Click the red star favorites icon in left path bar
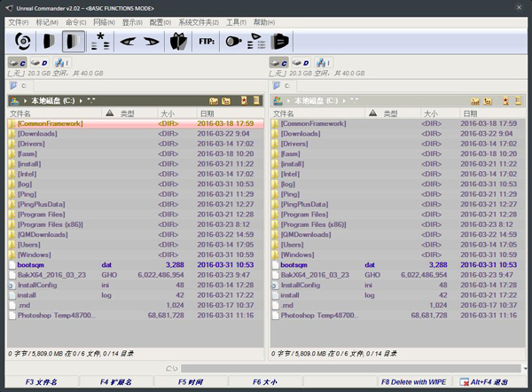 point(244,100)
